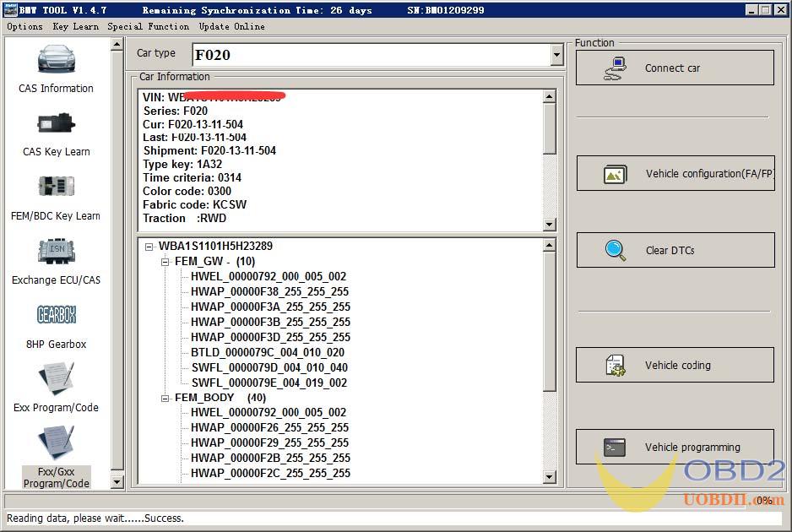Start Vehicle coding
Viewport: 792px width, 532px height.
(x=674, y=366)
